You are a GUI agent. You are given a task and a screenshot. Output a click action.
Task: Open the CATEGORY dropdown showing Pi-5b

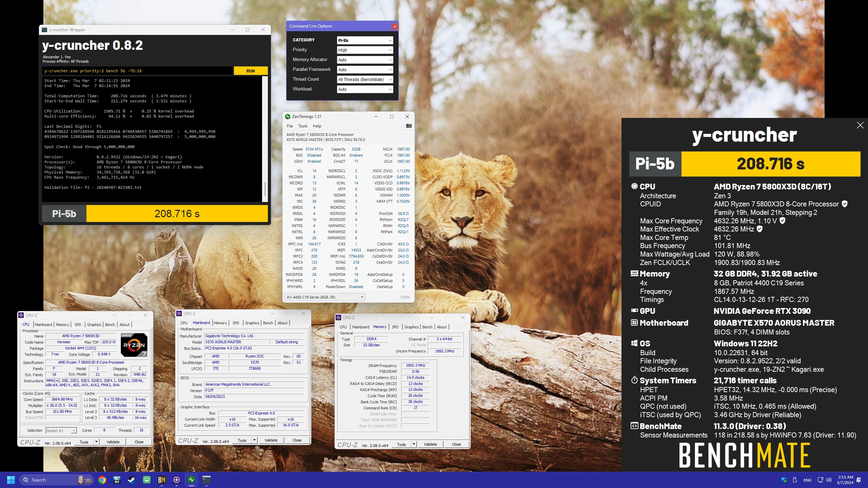point(365,40)
